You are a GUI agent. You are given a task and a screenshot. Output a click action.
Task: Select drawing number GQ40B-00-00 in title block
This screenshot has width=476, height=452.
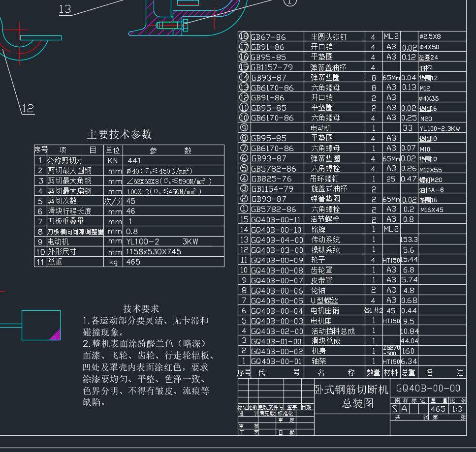pyautogui.click(x=428, y=389)
